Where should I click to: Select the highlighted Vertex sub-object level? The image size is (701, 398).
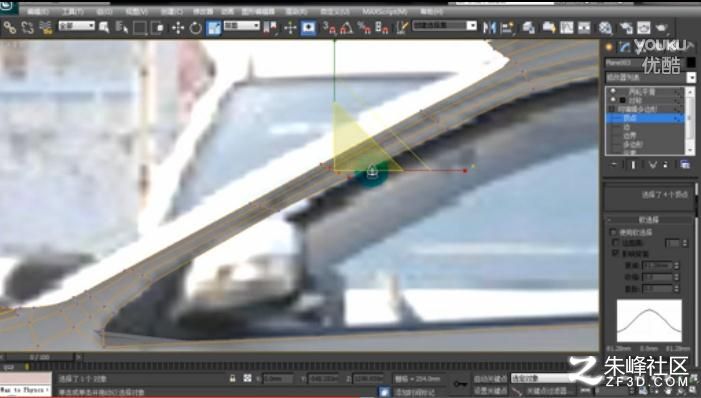pos(644,118)
